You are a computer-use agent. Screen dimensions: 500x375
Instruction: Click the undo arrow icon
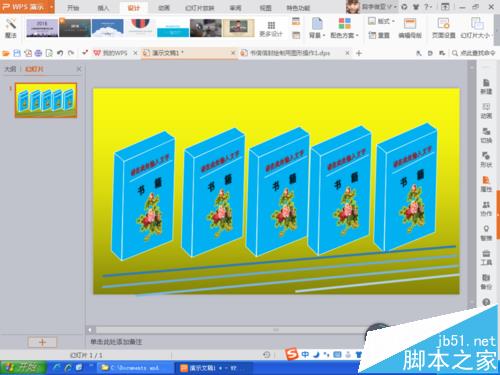click(x=60, y=53)
